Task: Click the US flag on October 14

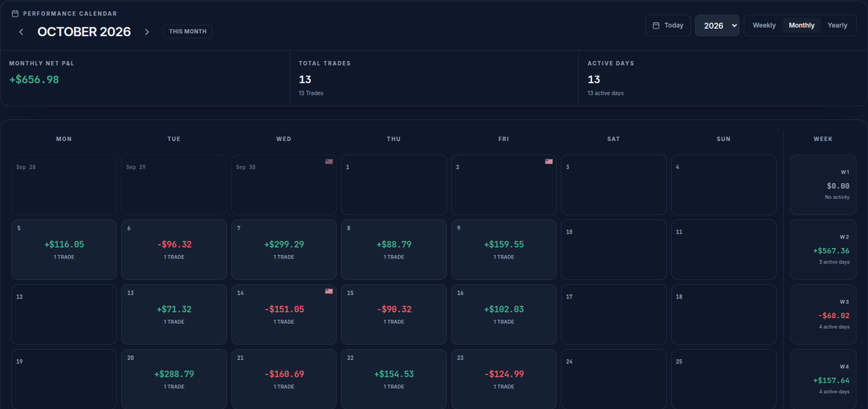Action: [x=328, y=291]
